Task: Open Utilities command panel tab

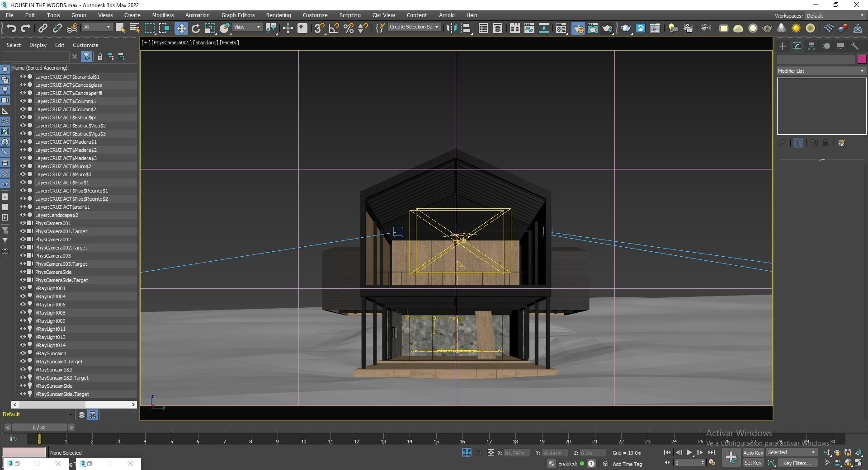Action: [x=855, y=46]
